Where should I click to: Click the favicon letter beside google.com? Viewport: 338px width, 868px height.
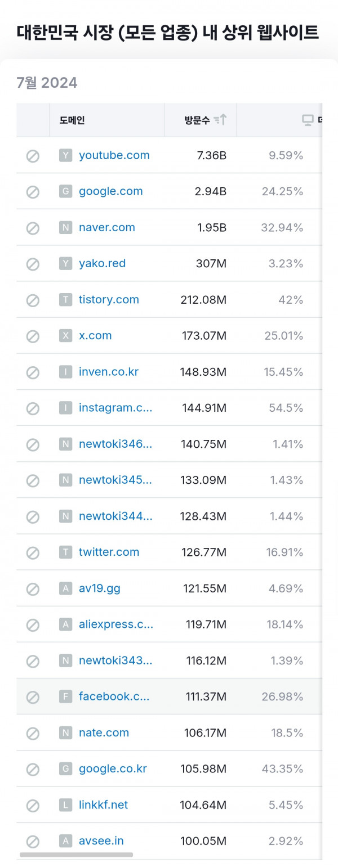pyautogui.click(x=66, y=192)
